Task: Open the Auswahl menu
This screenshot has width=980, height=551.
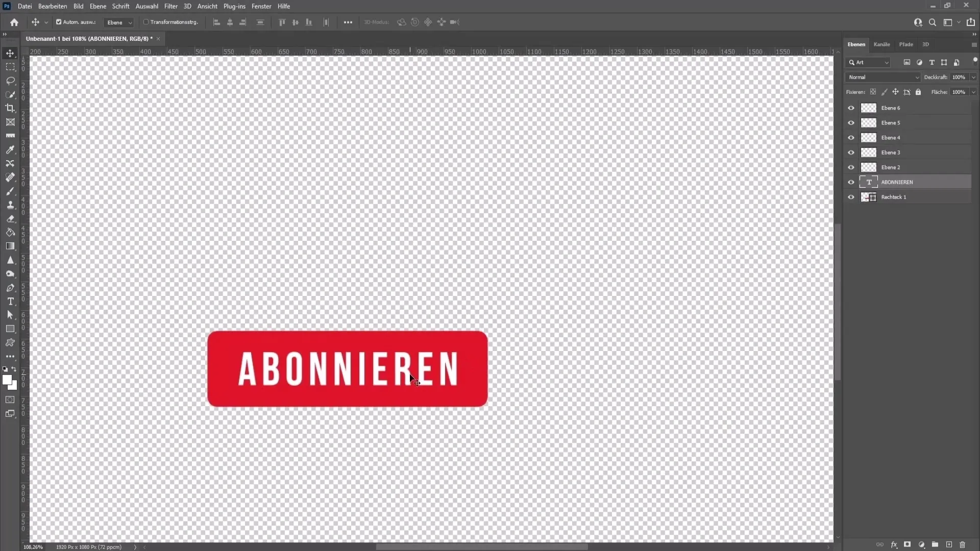Action: click(x=146, y=6)
